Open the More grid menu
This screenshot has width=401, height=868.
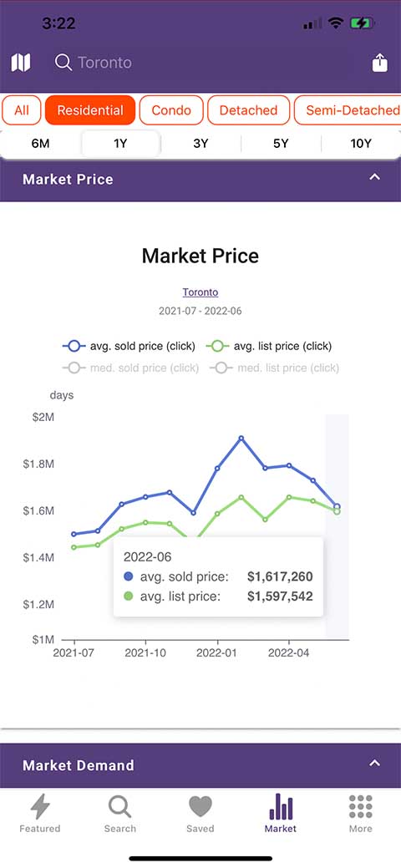pos(361,813)
